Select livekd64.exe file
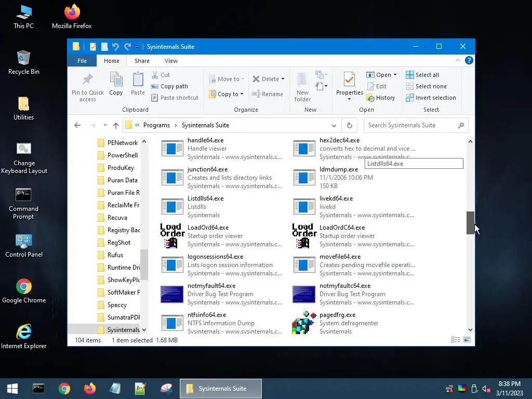The width and height of the screenshot is (532, 399). coord(353,207)
